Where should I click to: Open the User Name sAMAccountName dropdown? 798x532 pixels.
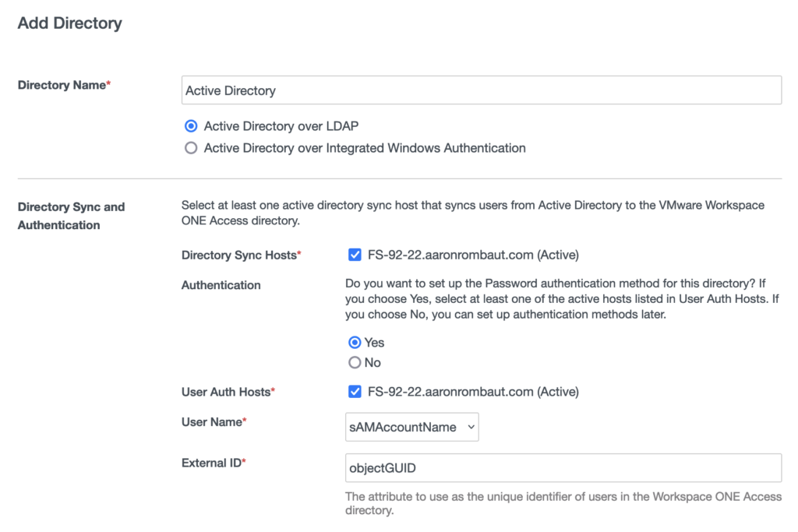411,427
